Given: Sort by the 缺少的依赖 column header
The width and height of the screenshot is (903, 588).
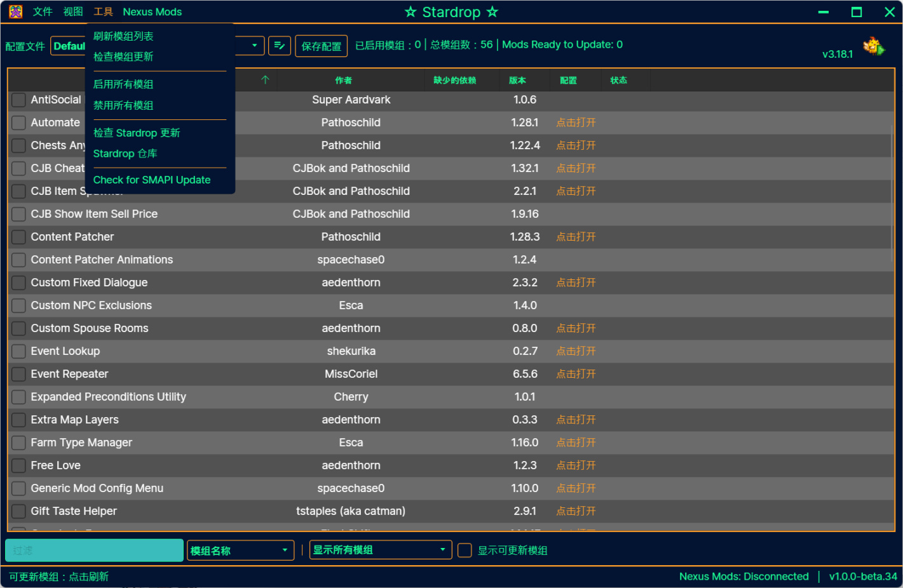Looking at the screenshot, I should click(455, 80).
